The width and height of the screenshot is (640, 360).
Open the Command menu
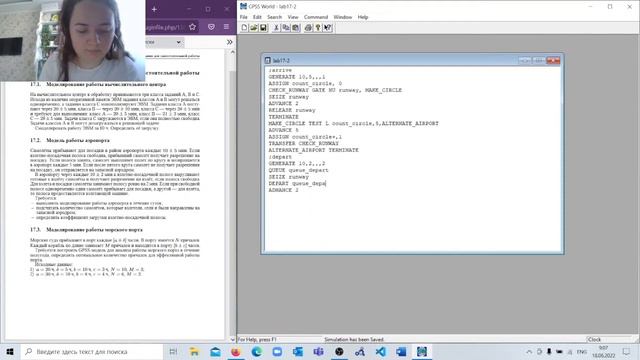click(x=316, y=17)
